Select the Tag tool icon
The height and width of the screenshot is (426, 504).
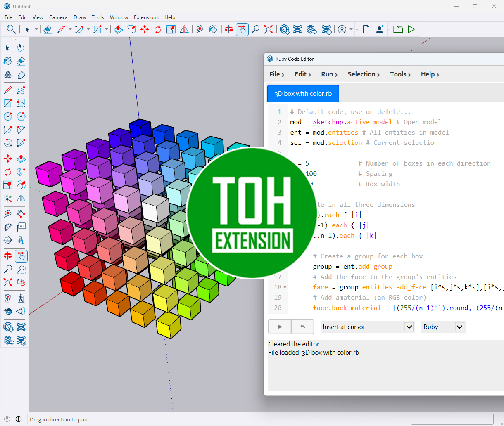21,75
